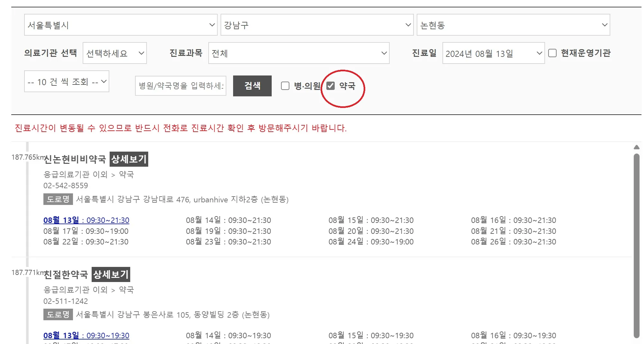Click 08월 16일 : 09:30~19:30 entry
Image resolution: width=644 pixels, height=344 pixels.
tap(513, 335)
